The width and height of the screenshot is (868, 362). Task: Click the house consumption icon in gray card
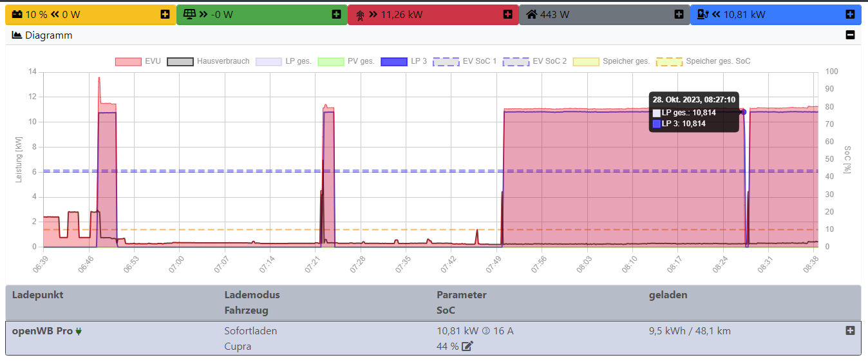(x=532, y=14)
